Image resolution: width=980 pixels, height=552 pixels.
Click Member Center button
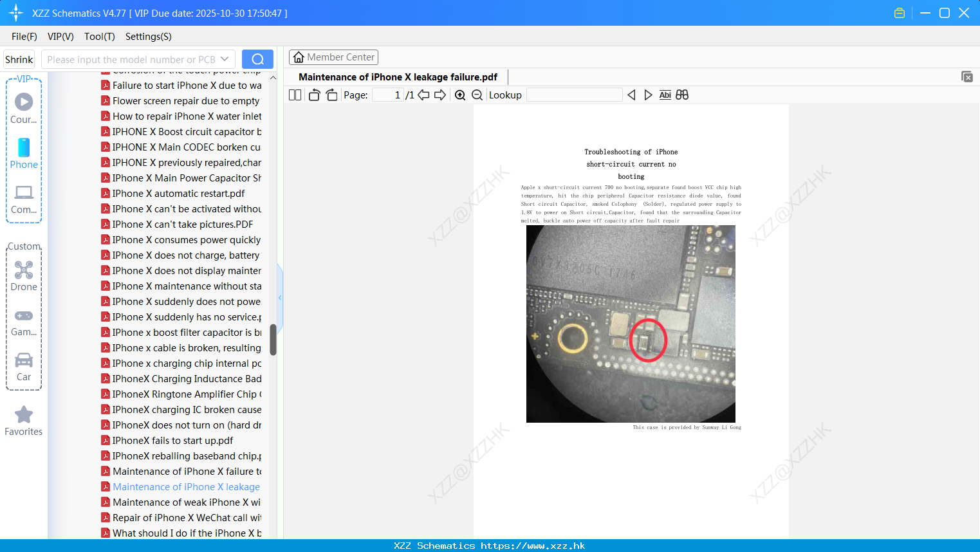point(333,57)
